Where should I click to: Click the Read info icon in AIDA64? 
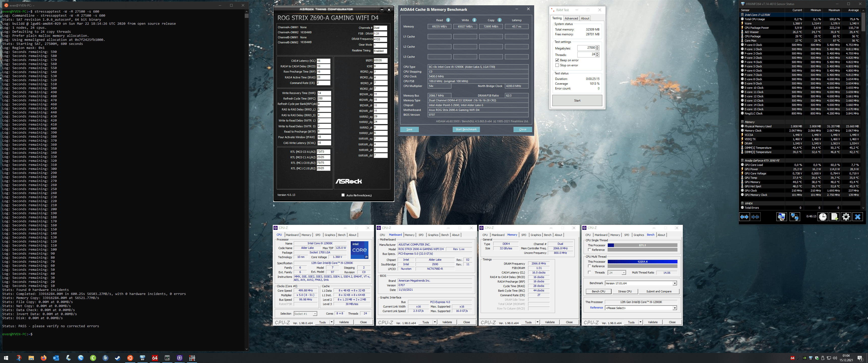[448, 20]
